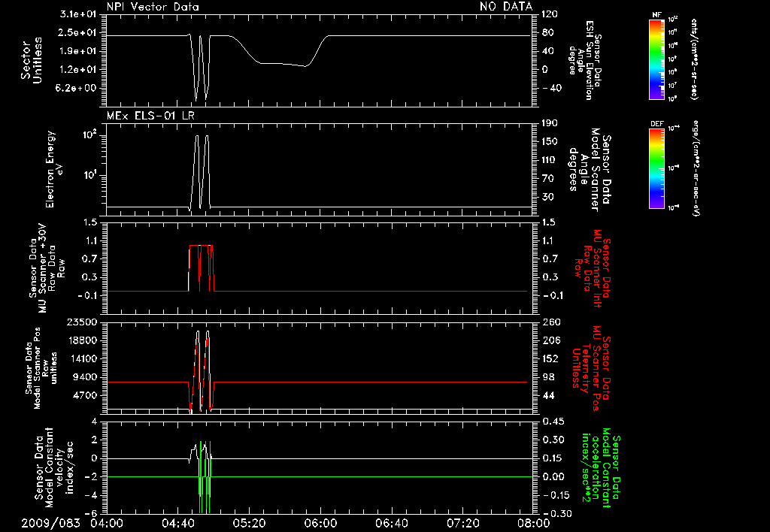The width and height of the screenshot is (770, 532).
Task: Select the Sector Unitless axis title
Action: (x=32, y=60)
